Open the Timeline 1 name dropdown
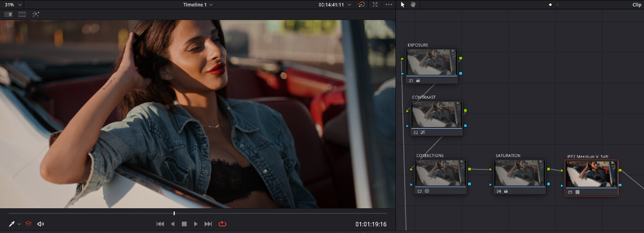The height and width of the screenshot is (233, 644). 198,5
